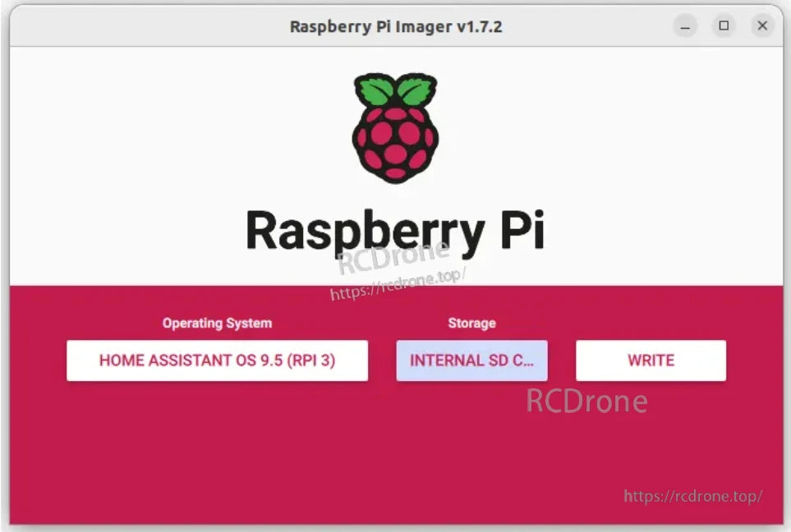Click the Storage label

(471, 323)
